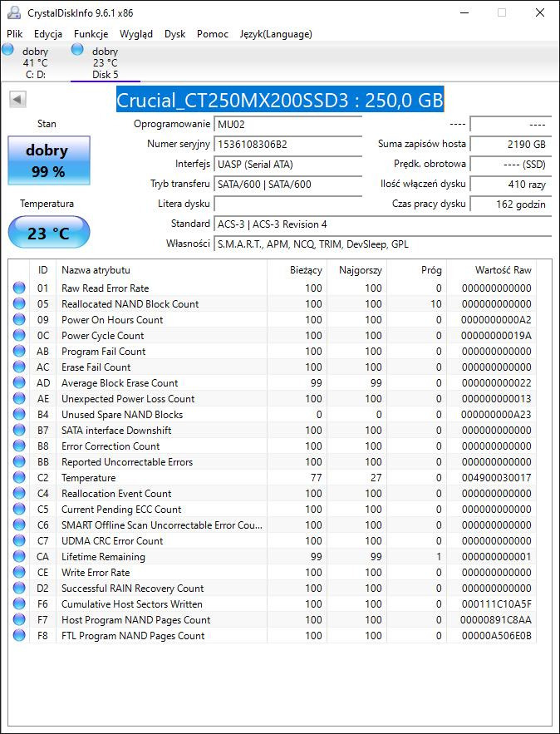This screenshot has width=560, height=734.
Task: Click status icon for Reported Uncorrectable Errors
Action: [x=19, y=461]
